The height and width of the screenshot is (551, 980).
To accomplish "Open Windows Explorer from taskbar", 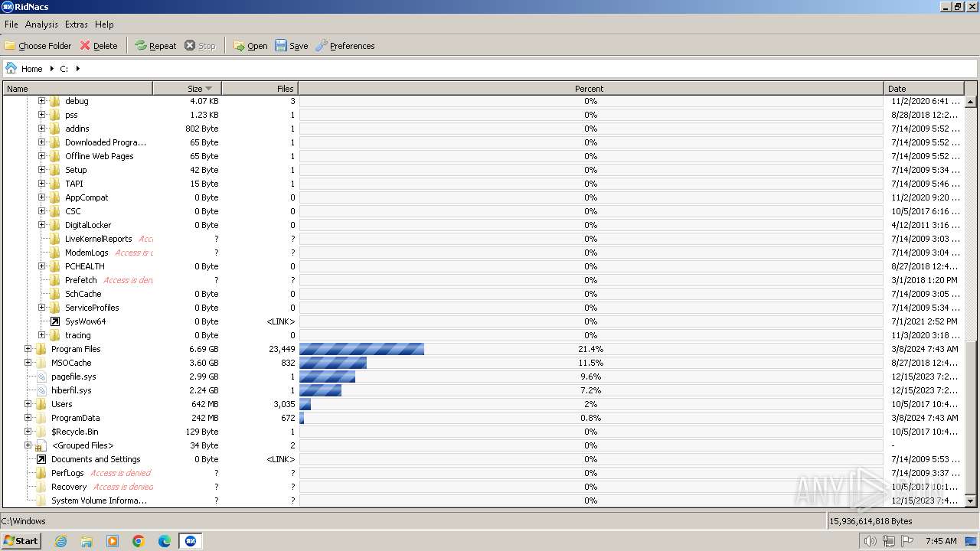I will click(x=87, y=541).
